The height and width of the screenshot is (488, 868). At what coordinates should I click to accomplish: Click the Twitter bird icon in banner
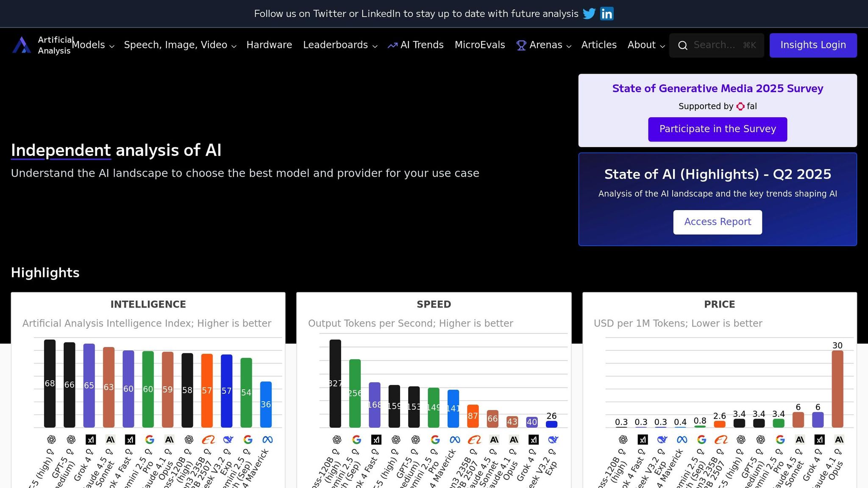coord(589,14)
